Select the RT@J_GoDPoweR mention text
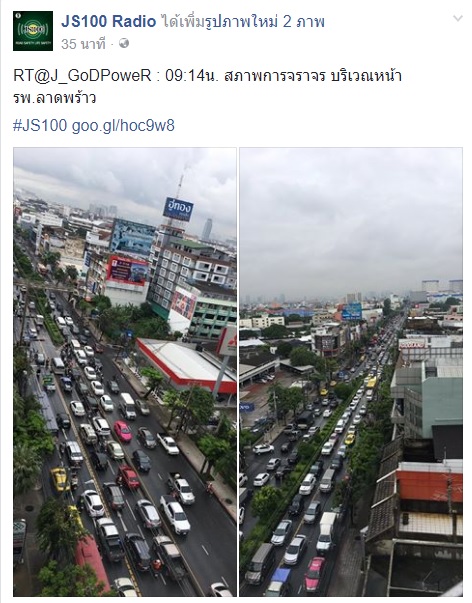 pos(82,76)
